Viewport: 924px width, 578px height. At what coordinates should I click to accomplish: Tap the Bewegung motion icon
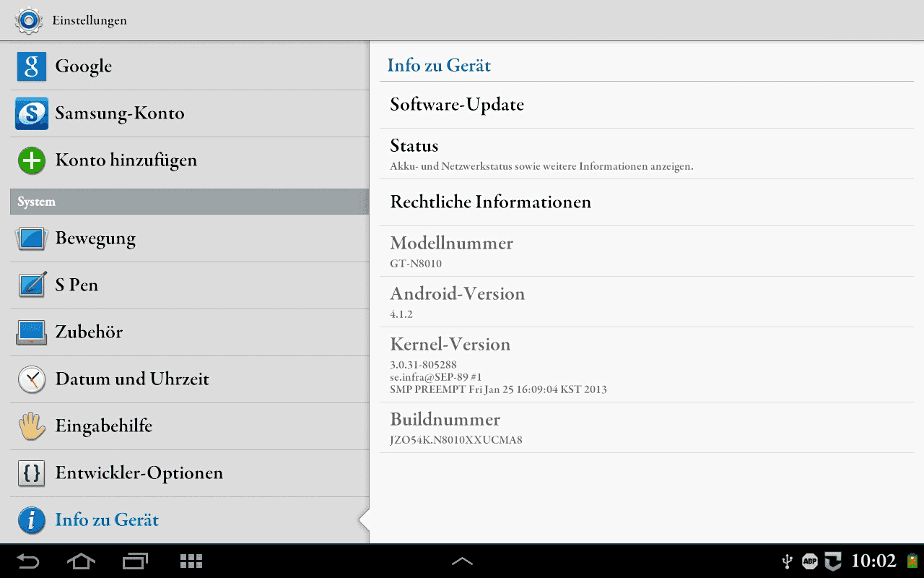click(31, 238)
